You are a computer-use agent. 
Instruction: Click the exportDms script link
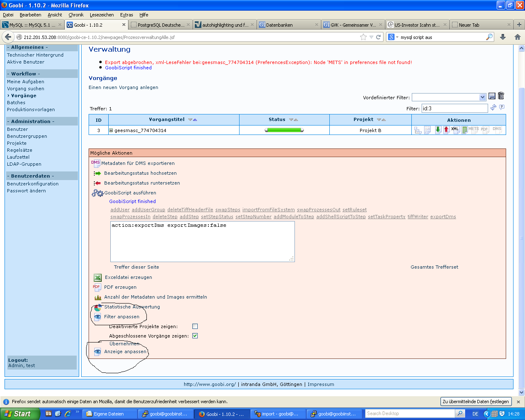[x=443, y=217]
